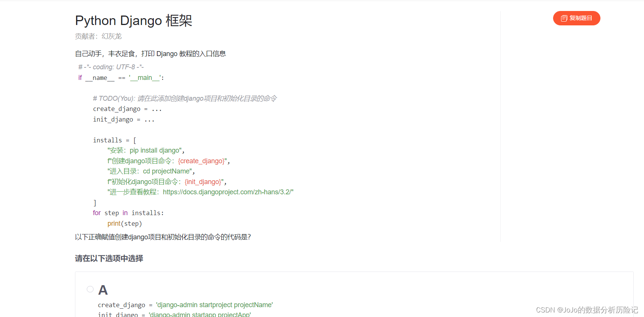Click the '{create_django}' f-string line
This screenshot has width=644, height=317.
pyautogui.click(x=169, y=161)
